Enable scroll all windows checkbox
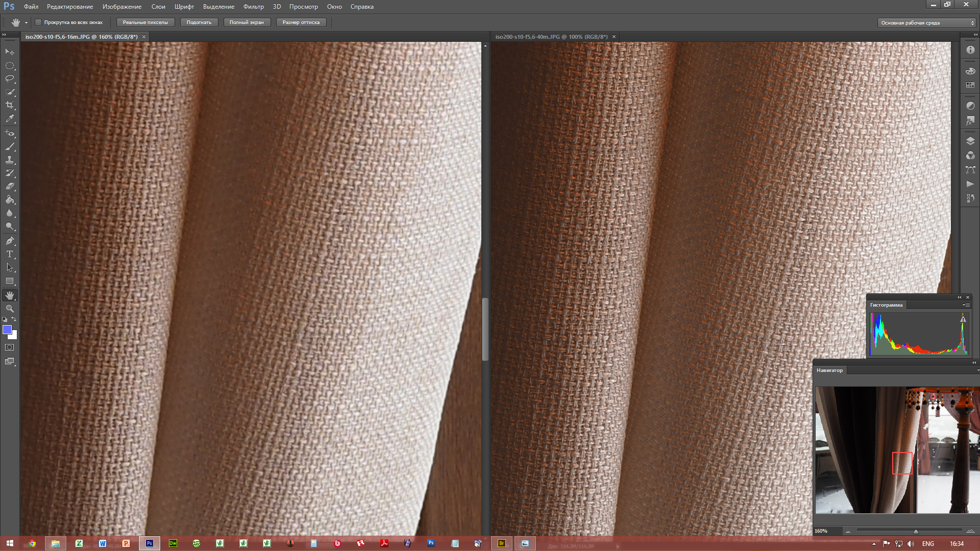This screenshot has height=551, width=980. 38,22
